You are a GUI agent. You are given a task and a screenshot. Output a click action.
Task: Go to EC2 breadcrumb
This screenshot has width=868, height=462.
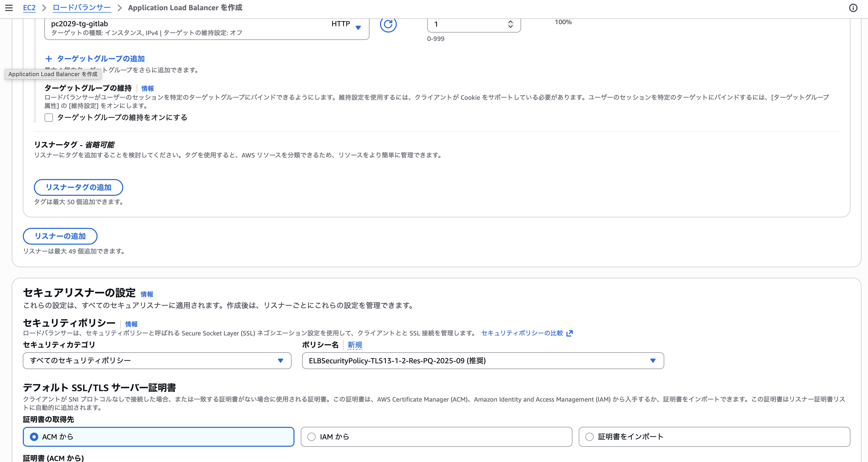click(29, 8)
